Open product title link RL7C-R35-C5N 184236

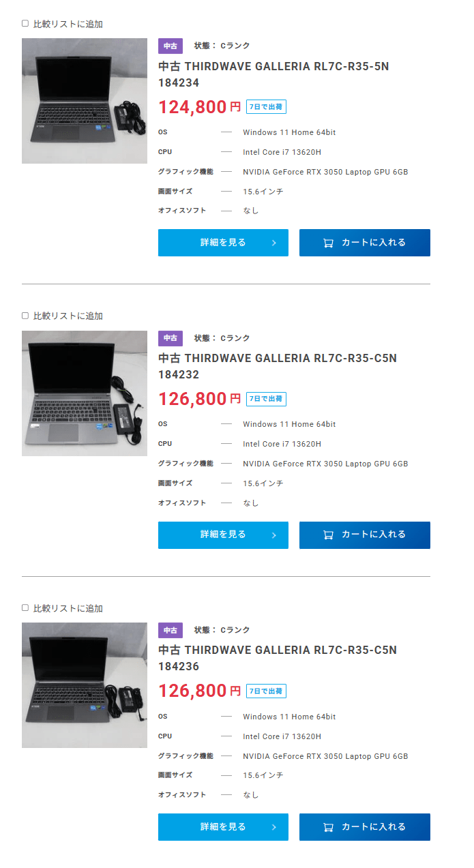(x=278, y=658)
